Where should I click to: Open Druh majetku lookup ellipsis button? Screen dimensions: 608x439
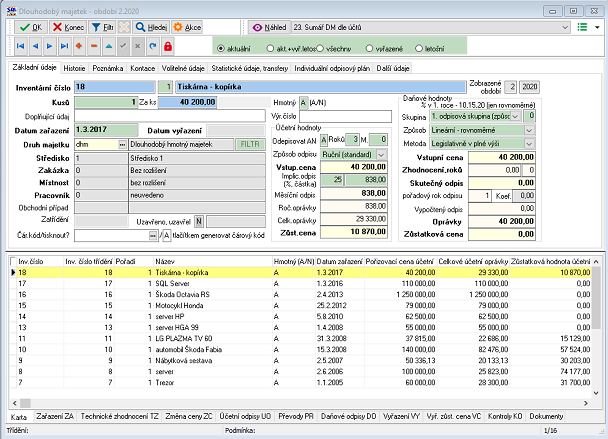click(123, 145)
